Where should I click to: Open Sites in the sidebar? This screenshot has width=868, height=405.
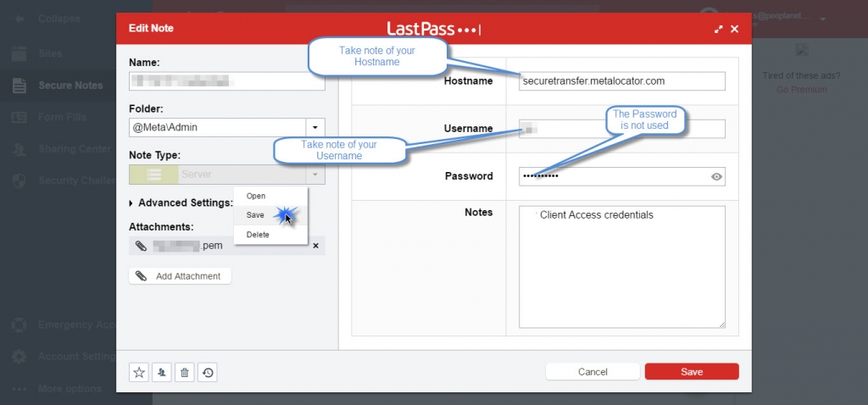[x=50, y=53]
